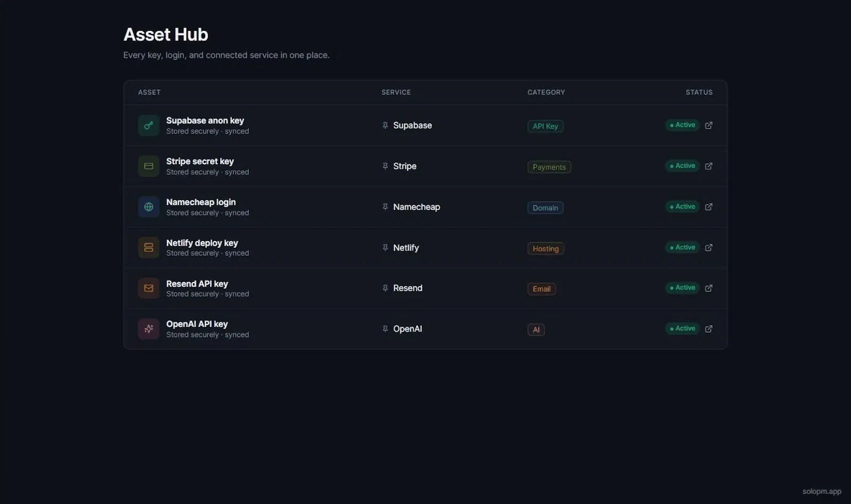The image size is (851, 504).
Task: Click the envelope icon beside Resend API key
Action: (148, 288)
